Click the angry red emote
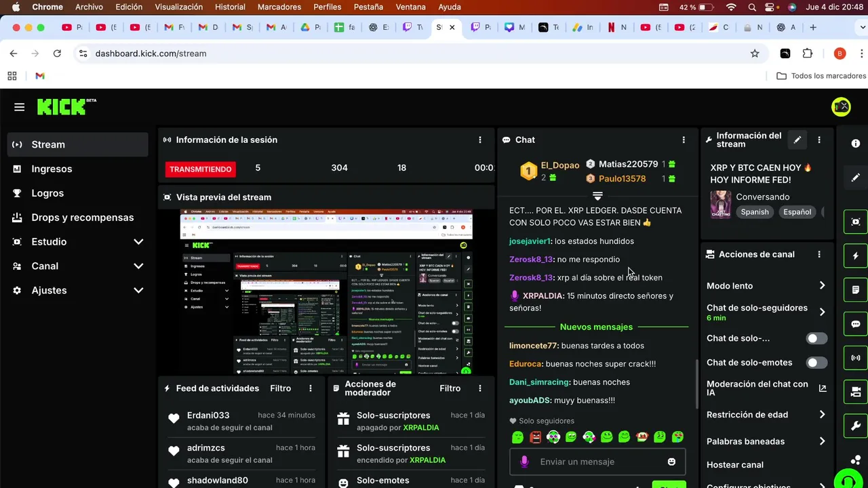Image resolution: width=868 pixels, height=488 pixels. pos(536,437)
